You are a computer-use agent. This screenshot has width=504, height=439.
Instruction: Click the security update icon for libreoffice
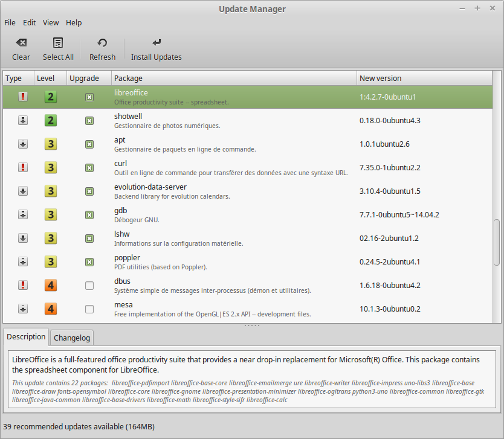(x=23, y=97)
